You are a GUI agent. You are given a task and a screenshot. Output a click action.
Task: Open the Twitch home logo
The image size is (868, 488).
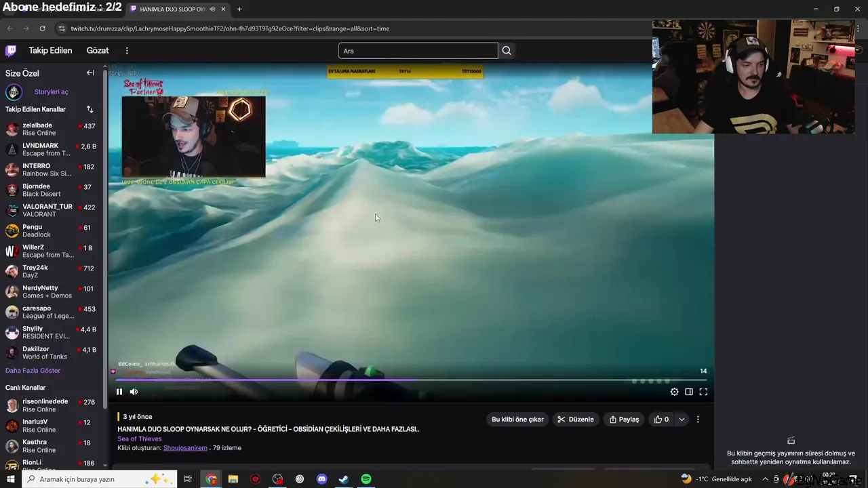(x=11, y=50)
